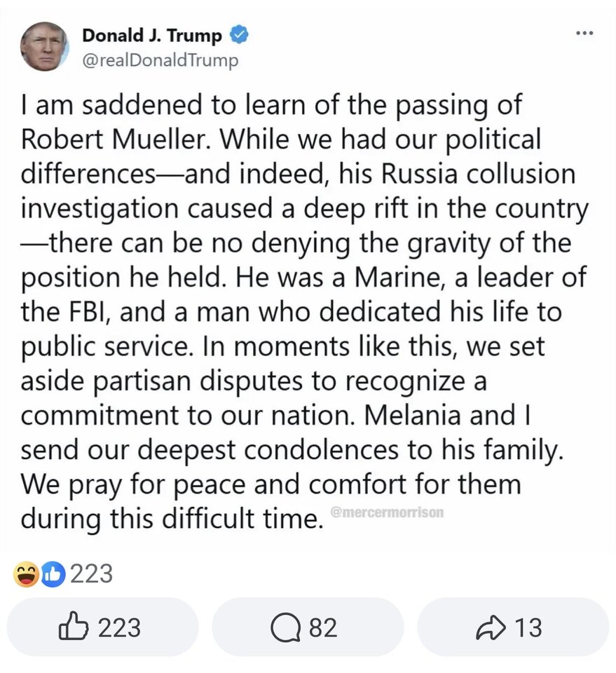This screenshot has width=616, height=673.
Task: Click the 82 comments count
Action: [322, 627]
